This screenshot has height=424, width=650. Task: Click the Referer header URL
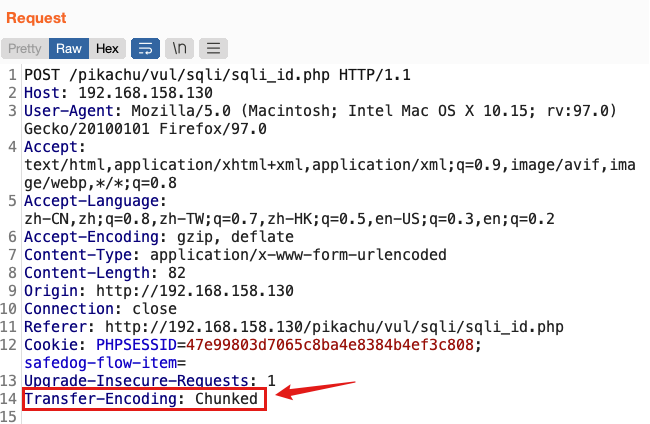pos(334,327)
